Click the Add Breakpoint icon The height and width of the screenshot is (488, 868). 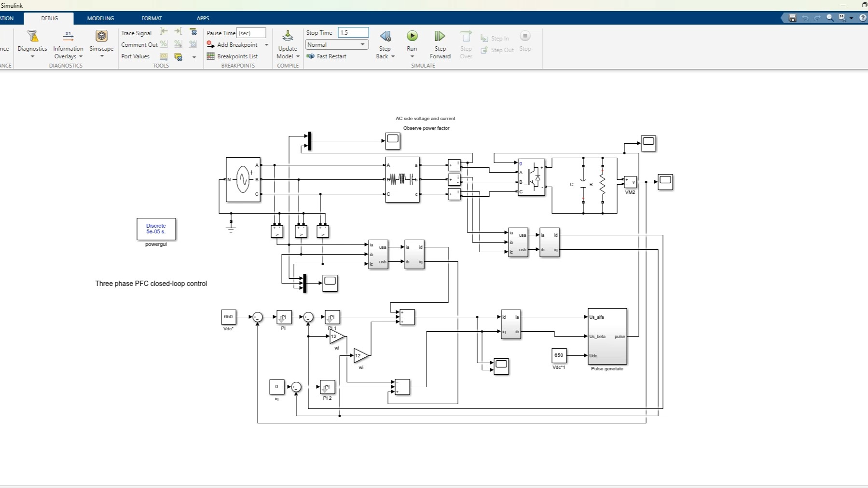coord(210,44)
